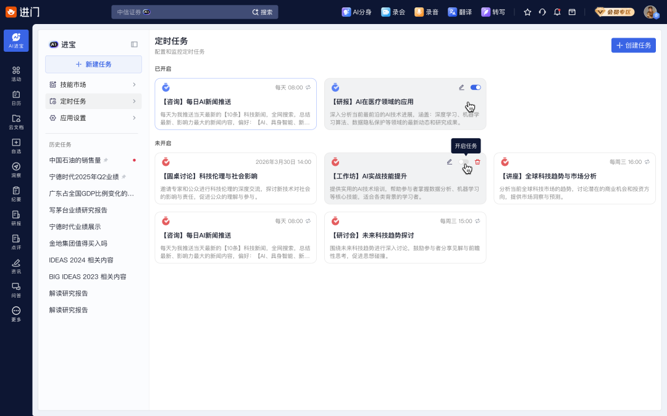Delete the AI实战技能提升 task via trash icon

[477, 162]
